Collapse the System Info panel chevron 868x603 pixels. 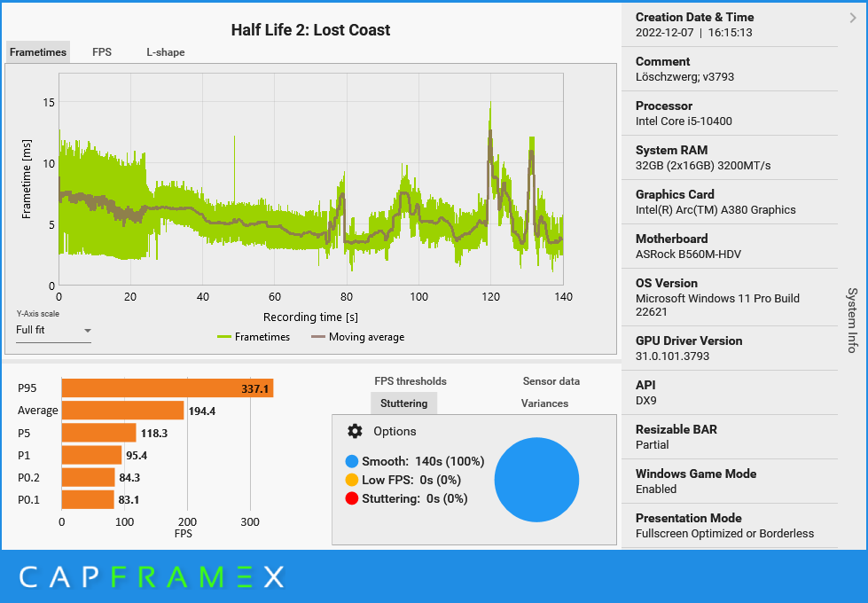[x=853, y=19]
